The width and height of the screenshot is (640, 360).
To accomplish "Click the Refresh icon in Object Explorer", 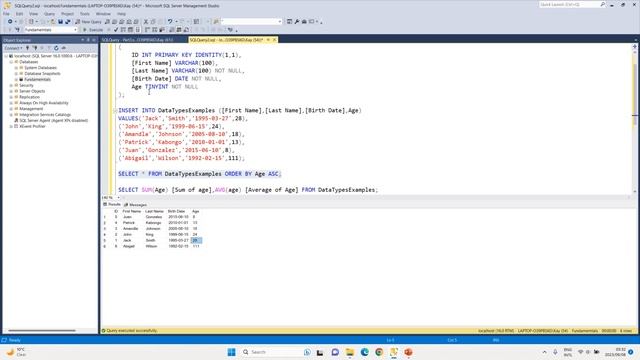I will 56,48.
